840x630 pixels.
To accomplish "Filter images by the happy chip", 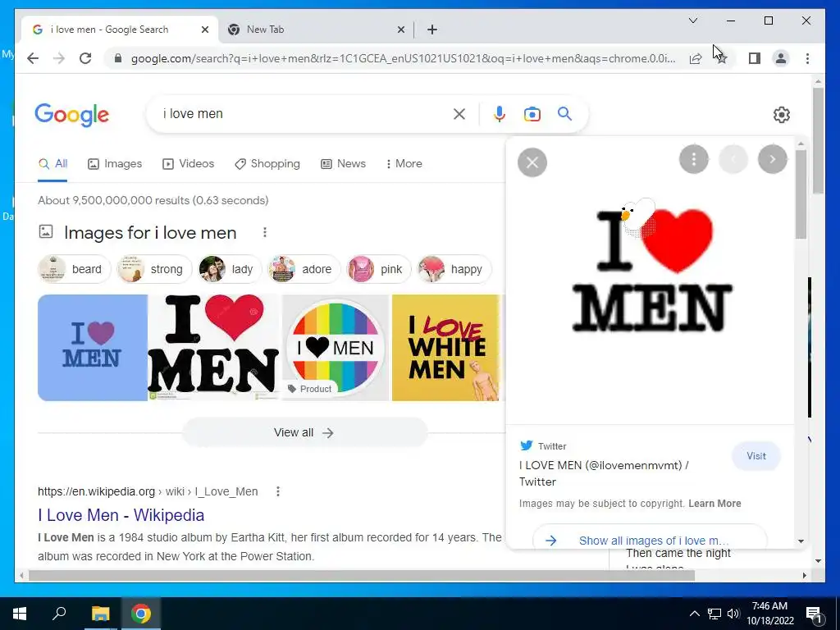I will (x=453, y=269).
